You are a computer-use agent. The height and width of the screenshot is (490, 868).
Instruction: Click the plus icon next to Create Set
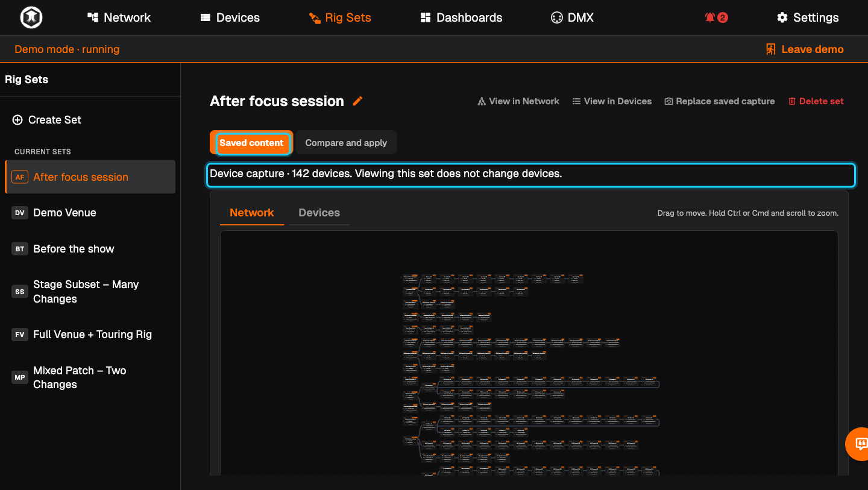pos(17,120)
